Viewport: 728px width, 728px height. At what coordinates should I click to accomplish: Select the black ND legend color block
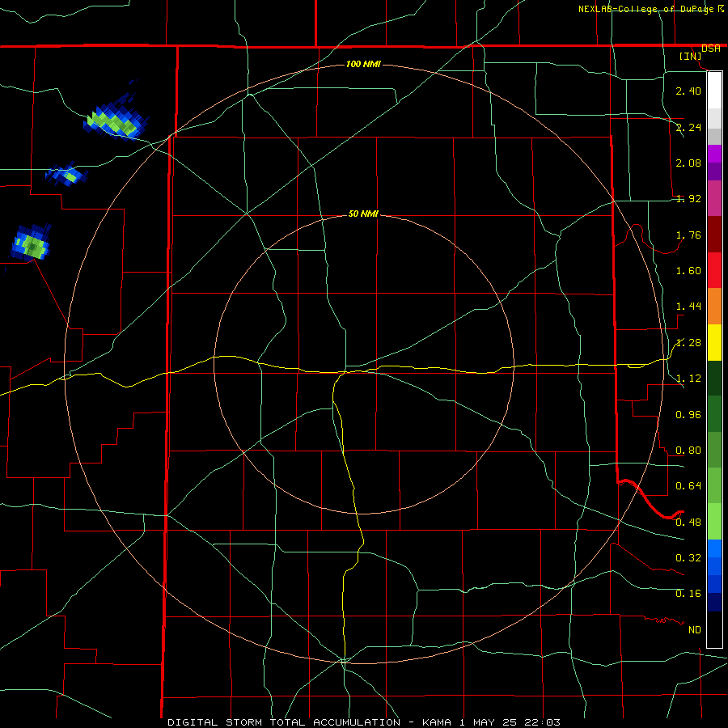pyautogui.click(x=714, y=629)
